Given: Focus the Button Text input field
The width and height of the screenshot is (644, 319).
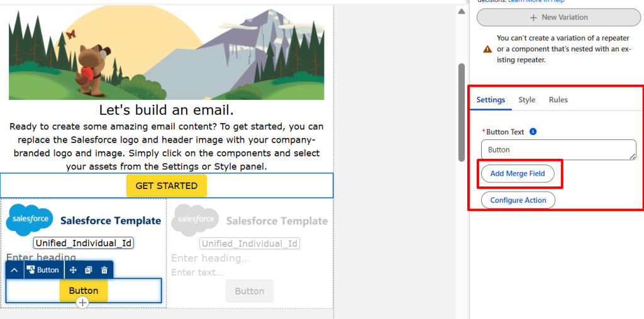Looking at the screenshot, I should (x=558, y=149).
